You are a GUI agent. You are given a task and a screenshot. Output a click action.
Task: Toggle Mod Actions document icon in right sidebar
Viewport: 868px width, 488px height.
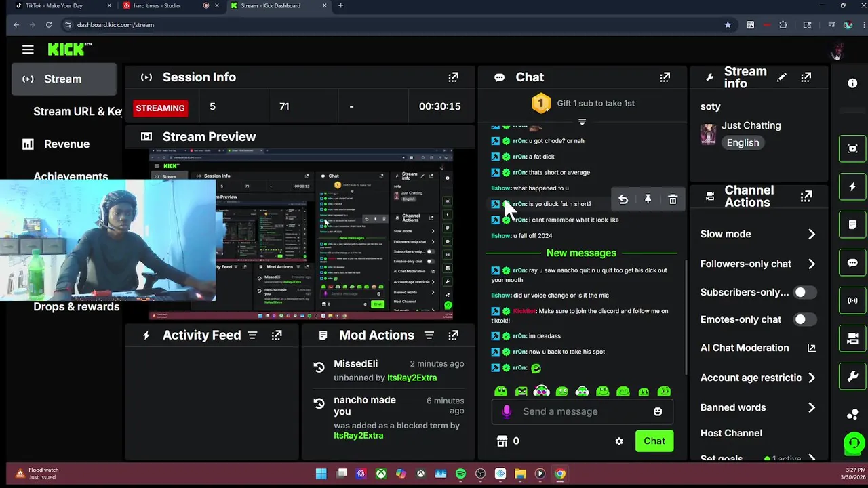[x=852, y=224]
